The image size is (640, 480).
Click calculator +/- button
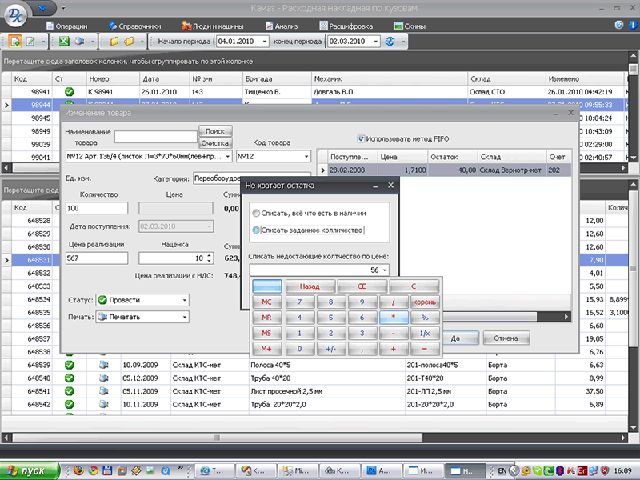(331, 349)
